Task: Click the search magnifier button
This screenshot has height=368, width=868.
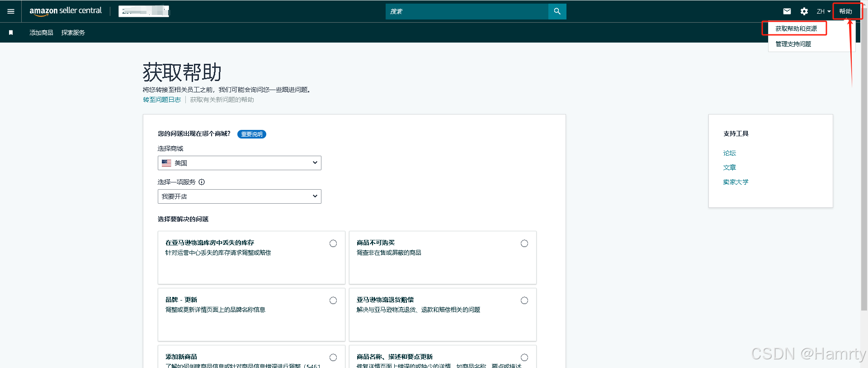Action: (x=557, y=11)
